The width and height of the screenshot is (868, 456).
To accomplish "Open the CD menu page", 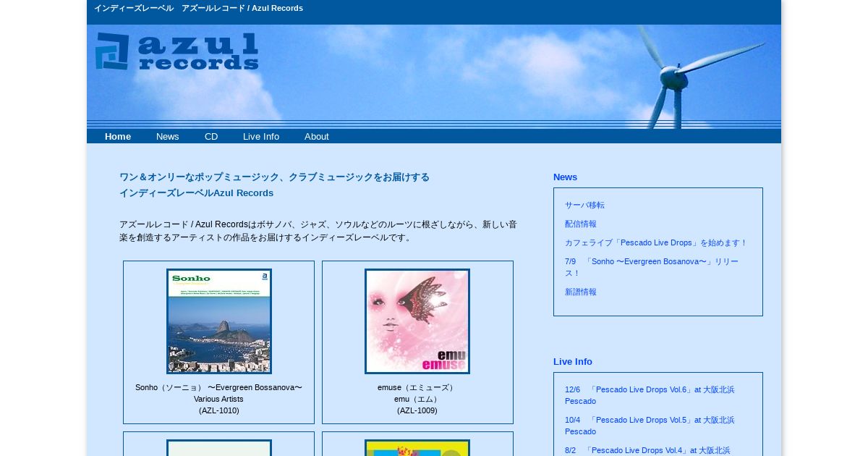I will (211, 136).
